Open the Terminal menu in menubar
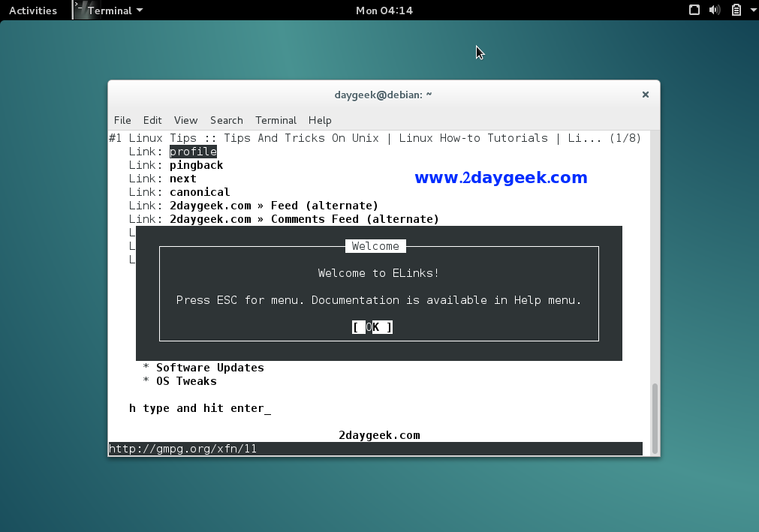The image size is (759, 532). pyautogui.click(x=276, y=120)
